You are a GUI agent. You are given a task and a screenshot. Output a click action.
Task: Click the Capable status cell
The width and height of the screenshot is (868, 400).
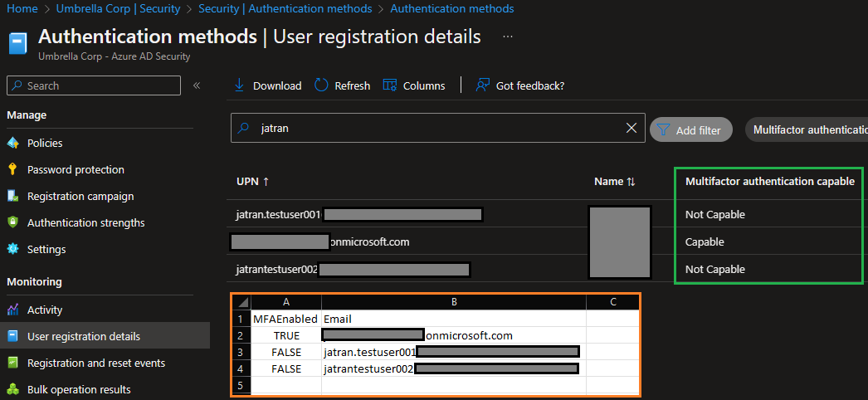click(705, 241)
